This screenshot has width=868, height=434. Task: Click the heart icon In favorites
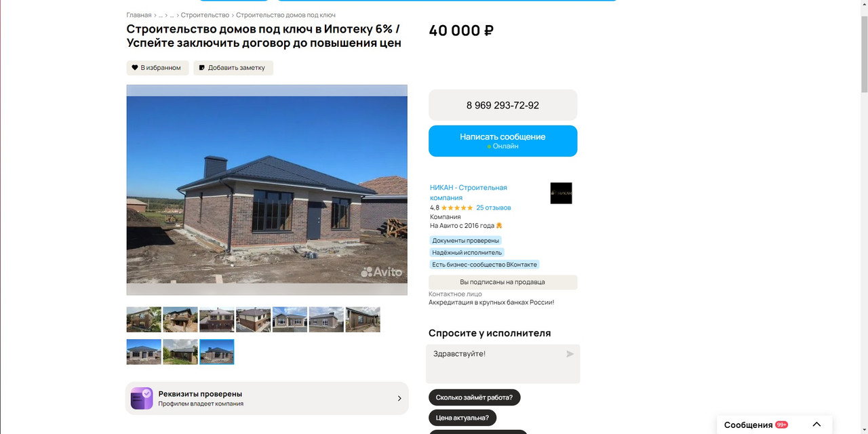click(135, 68)
